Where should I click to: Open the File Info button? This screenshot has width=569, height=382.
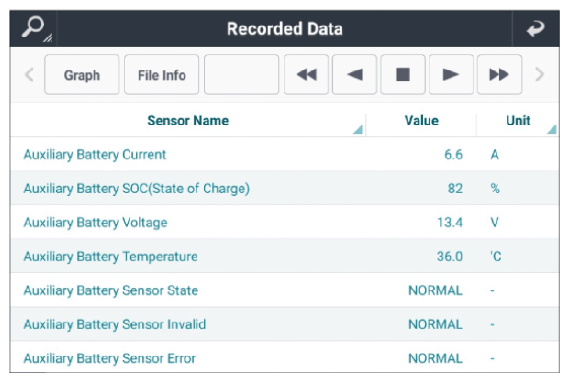tap(161, 75)
